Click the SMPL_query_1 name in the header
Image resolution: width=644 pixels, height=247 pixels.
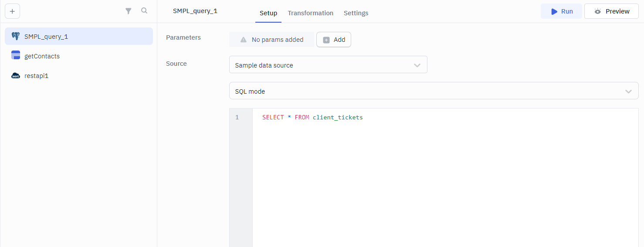(x=195, y=11)
